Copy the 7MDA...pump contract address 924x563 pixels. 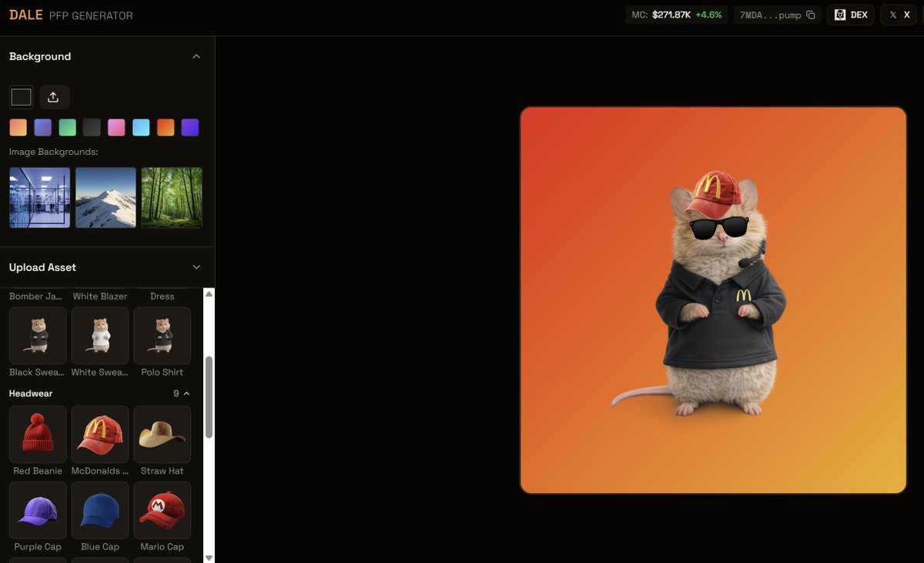(x=809, y=15)
